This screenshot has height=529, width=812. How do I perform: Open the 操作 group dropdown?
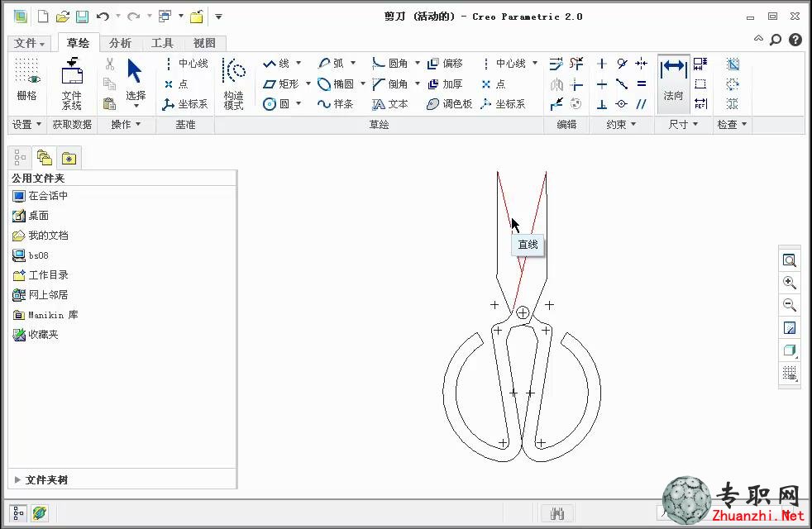(x=126, y=125)
